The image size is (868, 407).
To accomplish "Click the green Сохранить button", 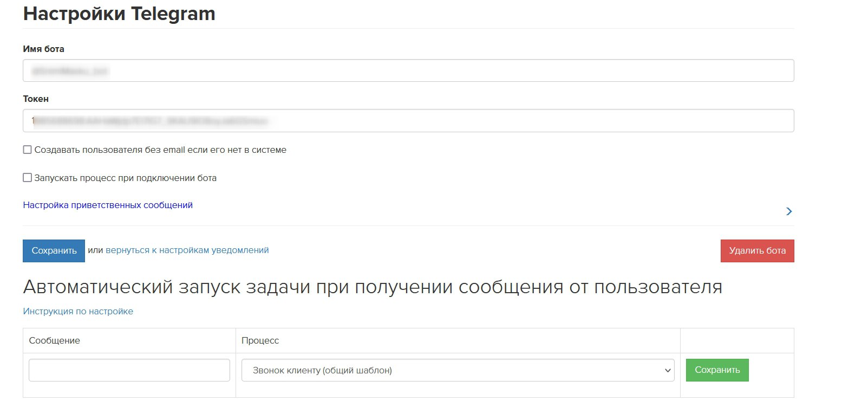I will coord(717,370).
